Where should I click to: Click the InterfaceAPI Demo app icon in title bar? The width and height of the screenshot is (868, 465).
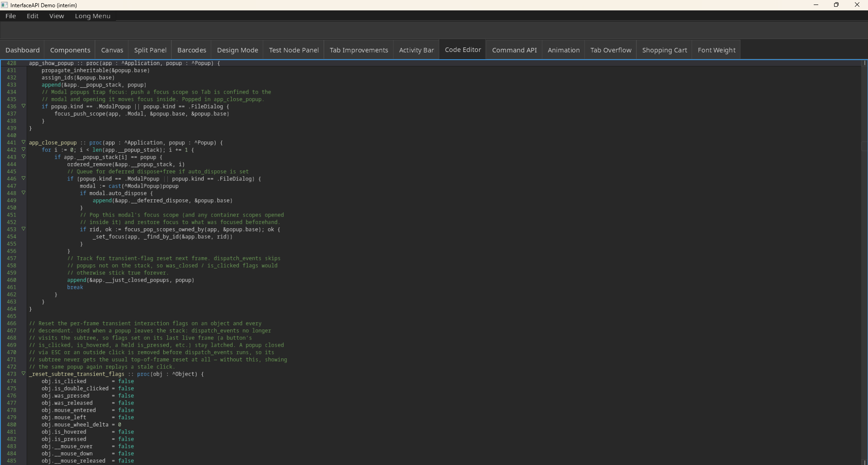tap(5, 5)
